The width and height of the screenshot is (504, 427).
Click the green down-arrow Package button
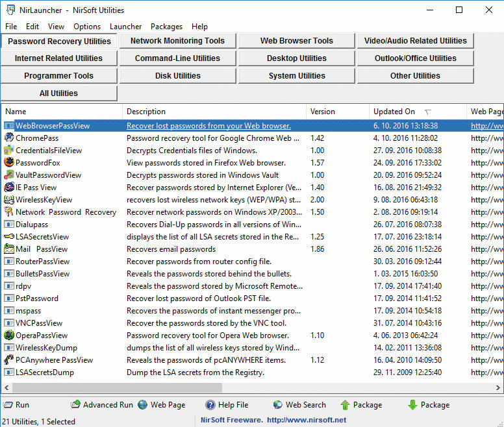pos(429,405)
